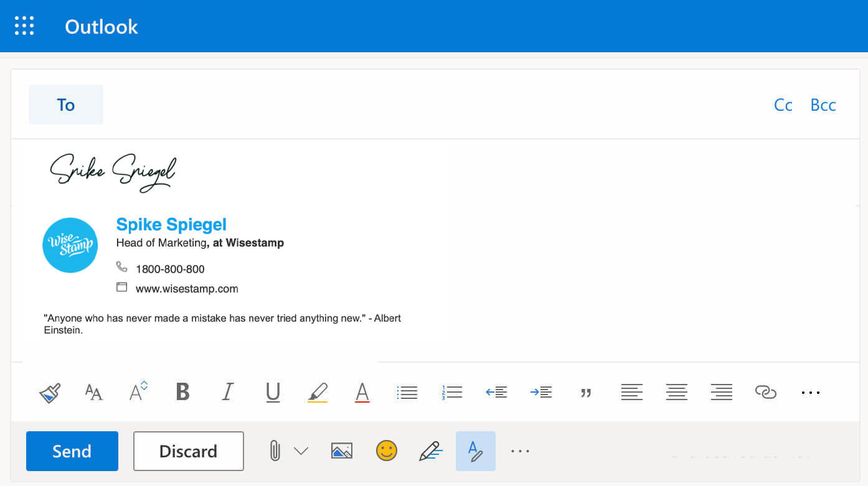This screenshot has height=486, width=868.
Task: Insert a bulleted list
Action: [x=407, y=392]
